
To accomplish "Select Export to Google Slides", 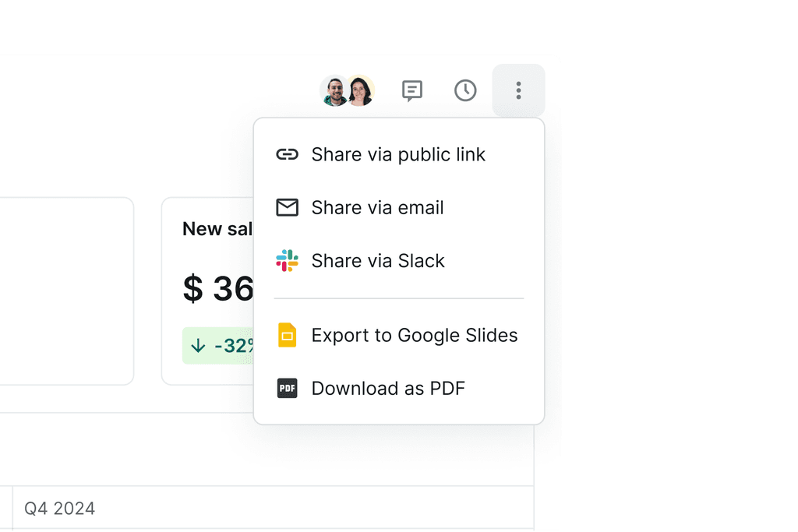I will click(415, 335).
